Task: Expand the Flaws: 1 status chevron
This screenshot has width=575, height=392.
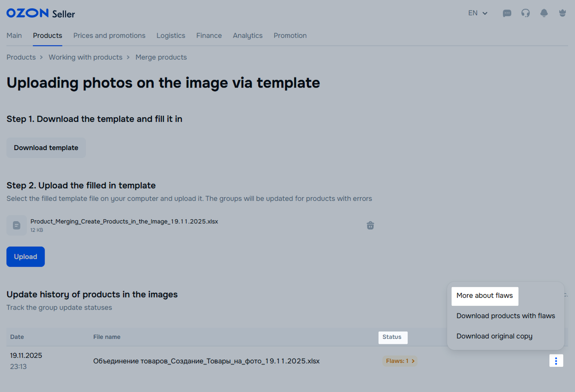Action: (413, 361)
